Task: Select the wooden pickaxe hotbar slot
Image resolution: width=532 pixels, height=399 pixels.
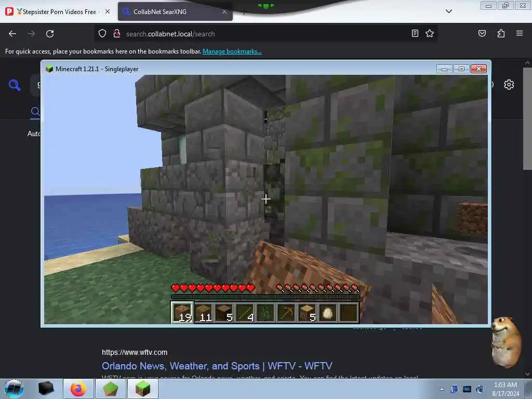Action: (286, 312)
